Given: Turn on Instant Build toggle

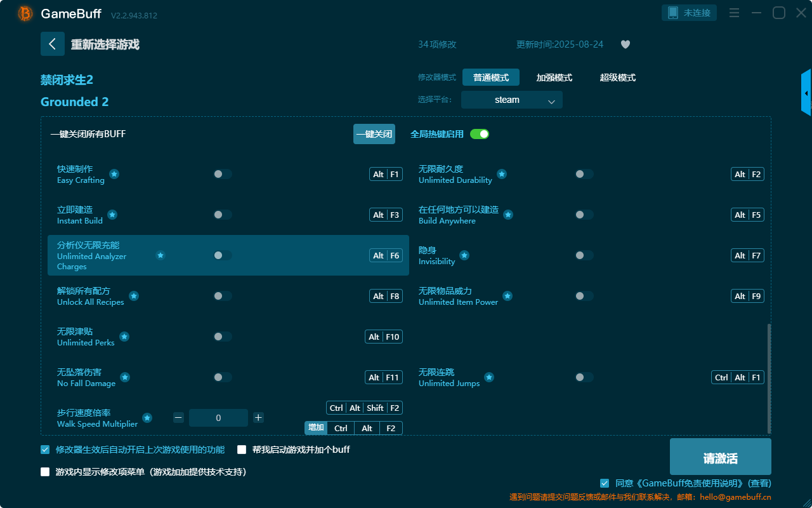Looking at the screenshot, I should point(223,215).
